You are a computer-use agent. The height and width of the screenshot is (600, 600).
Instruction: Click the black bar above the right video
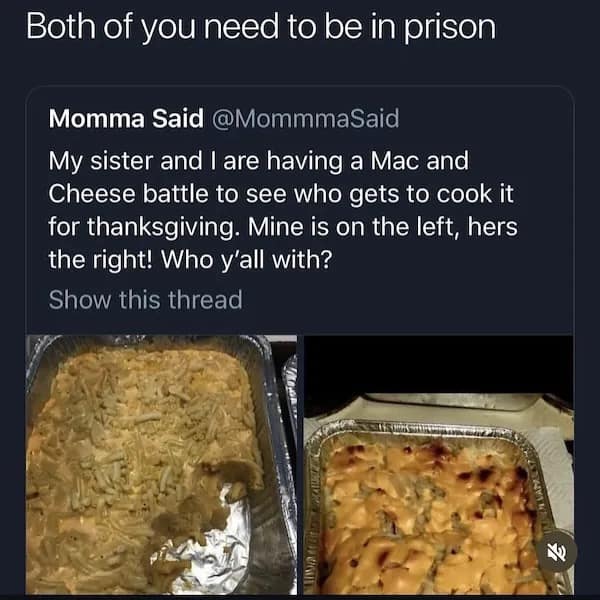click(x=439, y=364)
